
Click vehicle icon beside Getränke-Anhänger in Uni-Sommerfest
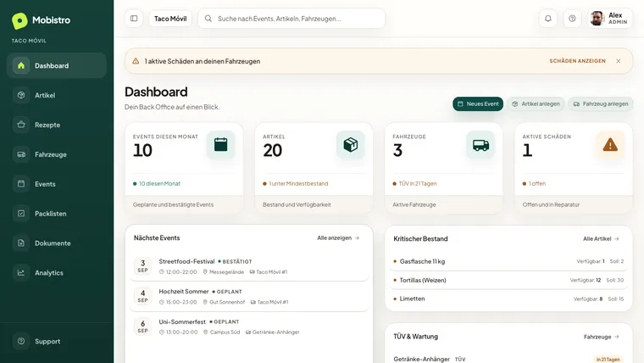point(248,332)
